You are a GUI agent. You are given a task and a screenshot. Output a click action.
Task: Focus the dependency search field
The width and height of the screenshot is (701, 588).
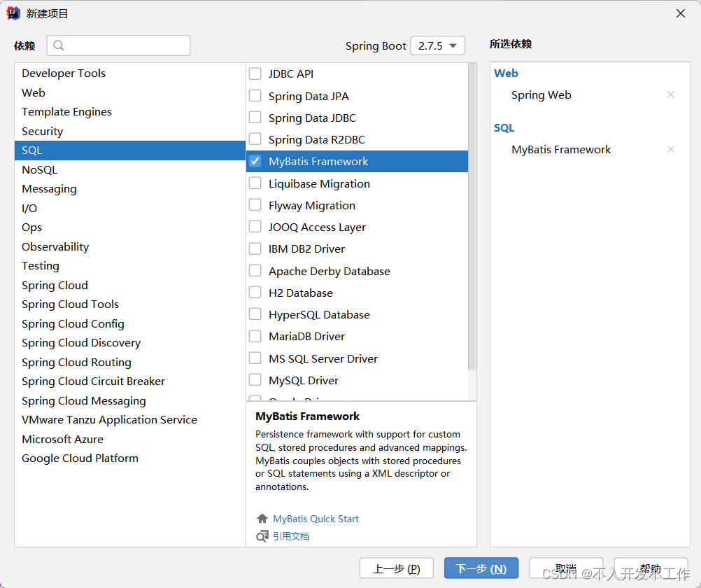pyautogui.click(x=118, y=45)
